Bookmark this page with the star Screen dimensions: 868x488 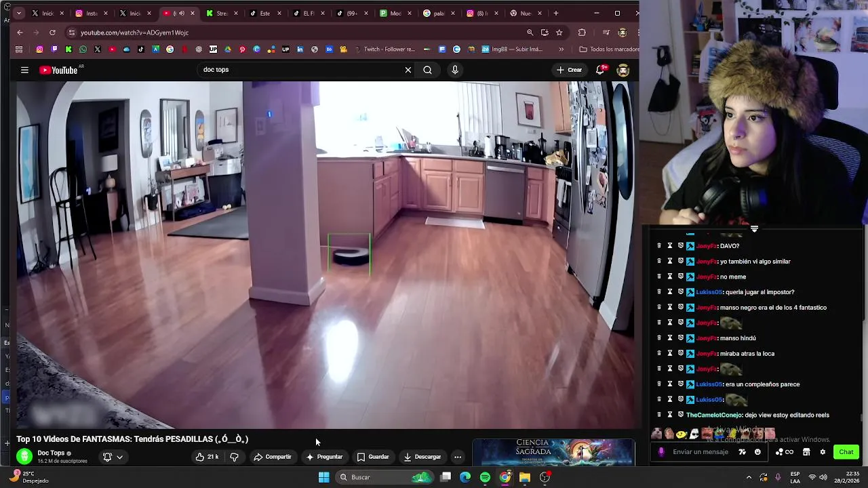[x=559, y=33]
